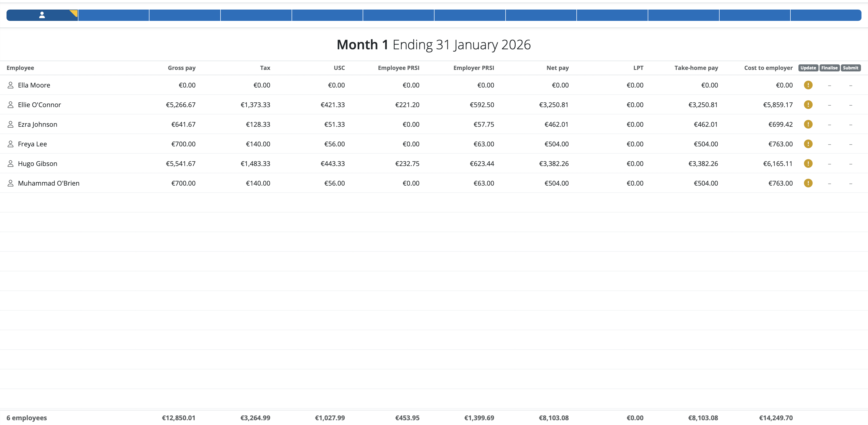Click person icon beside Ella Moore

pos(11,85)
